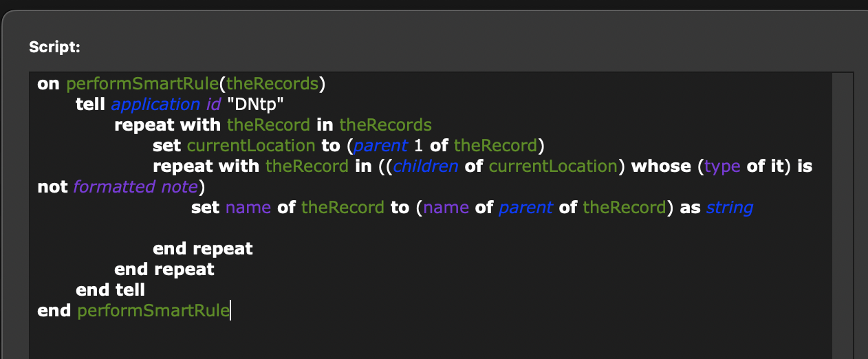868x359 pixels.
Task: Place cursor on "performSmartRule" in first line
Action: pyautogui.click(x=142, y=84)
